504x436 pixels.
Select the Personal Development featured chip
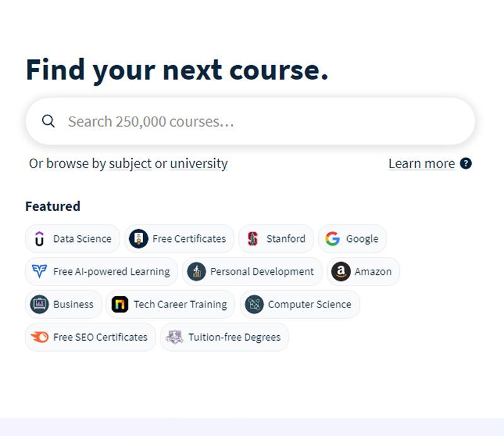253,272
